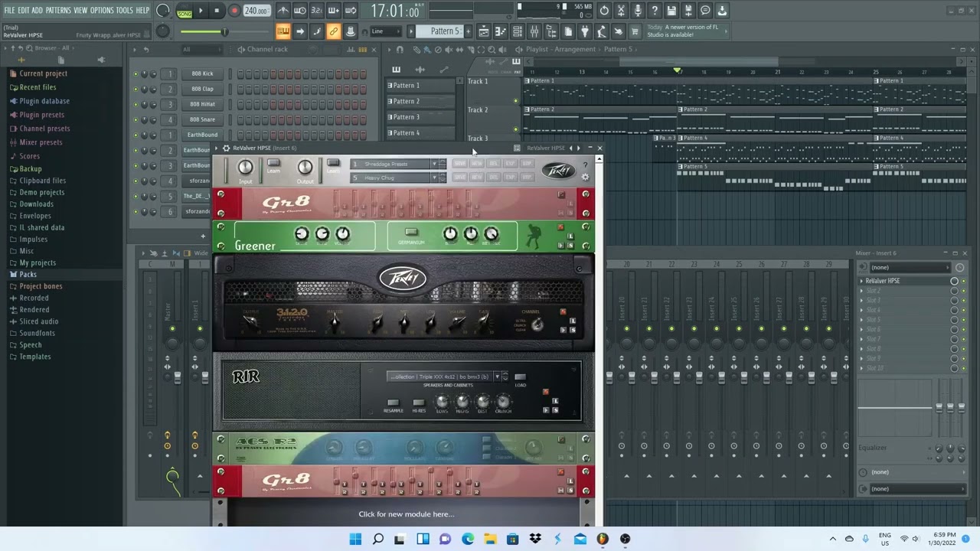
Task: Click the ReValver help question mark
Action: pos(585,164)
